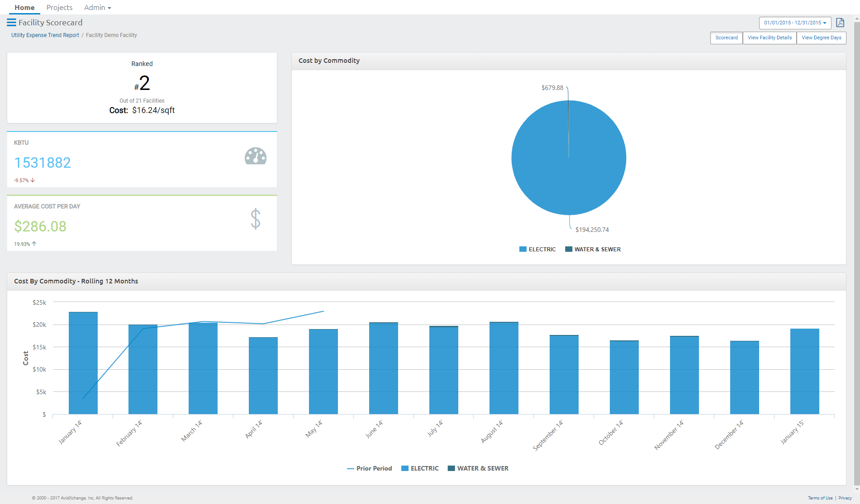The image size is (860, 504).
Task: Open View Degree Days
Action: pyautogui.click(x=821, y=38)
